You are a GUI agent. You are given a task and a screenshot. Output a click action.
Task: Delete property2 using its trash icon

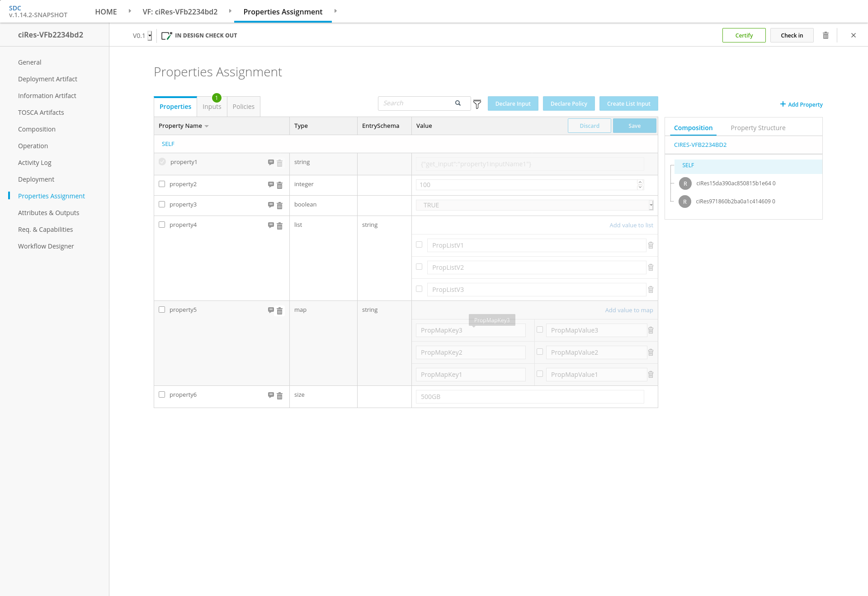coord(279,185)
